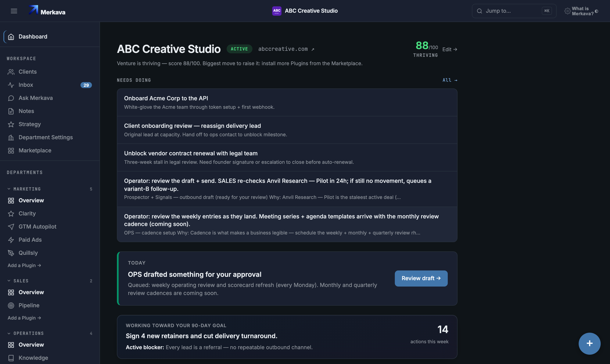Click the Clients people icon

pos(11,72)
